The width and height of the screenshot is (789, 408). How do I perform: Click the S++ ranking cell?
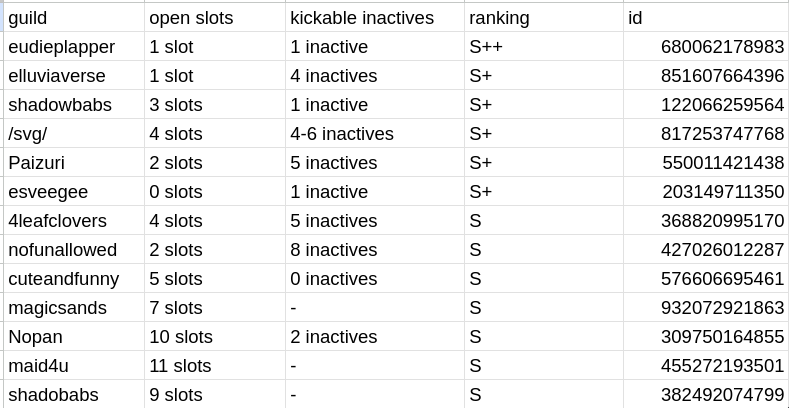pyautogui.click(x=543, y=47)
